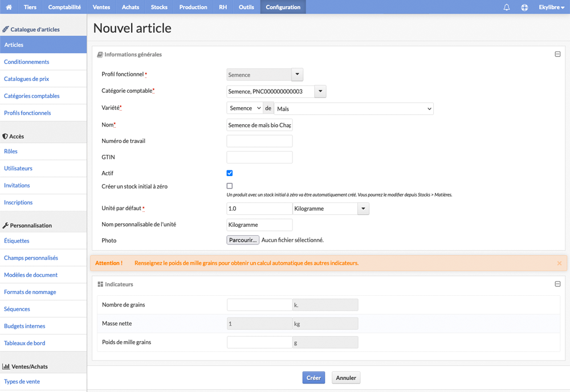Open Formats de nommage link
The image size is (570, 392).
43,292
